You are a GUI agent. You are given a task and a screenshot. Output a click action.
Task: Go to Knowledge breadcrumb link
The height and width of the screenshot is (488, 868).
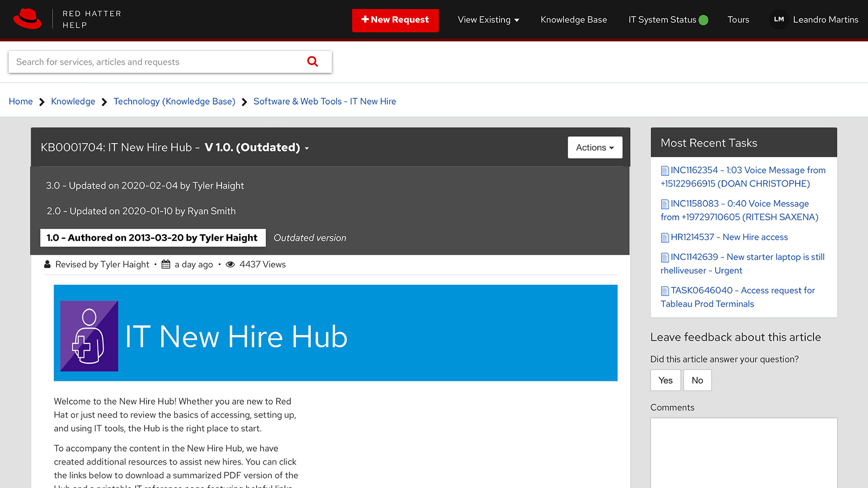coord(73,102)
